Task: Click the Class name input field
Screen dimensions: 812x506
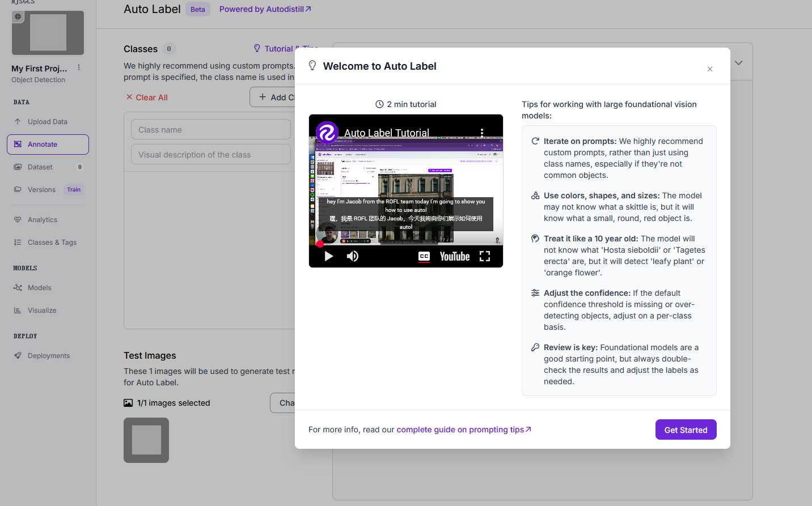Action: [x=211, y=130]
